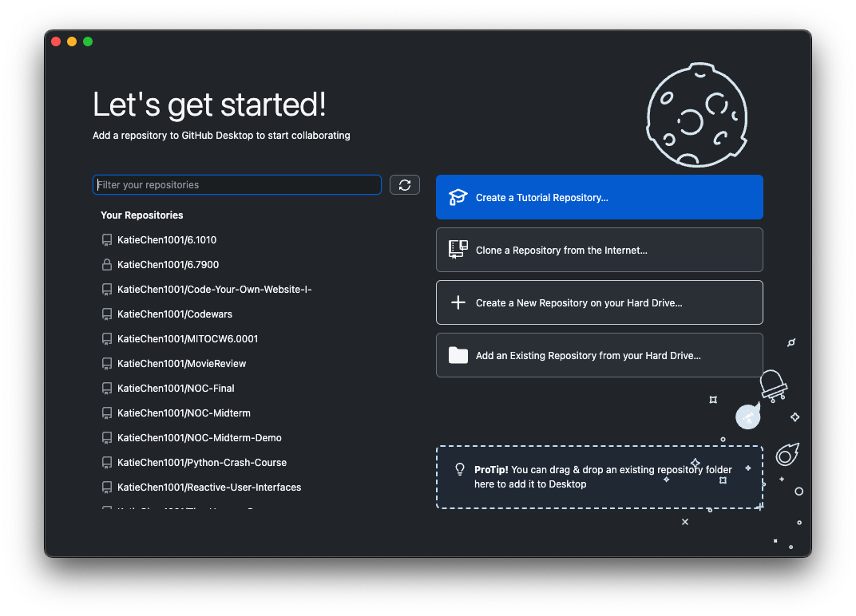
Task: Click the lock icon beside 6.7900 repository
Action: [106, 264]
